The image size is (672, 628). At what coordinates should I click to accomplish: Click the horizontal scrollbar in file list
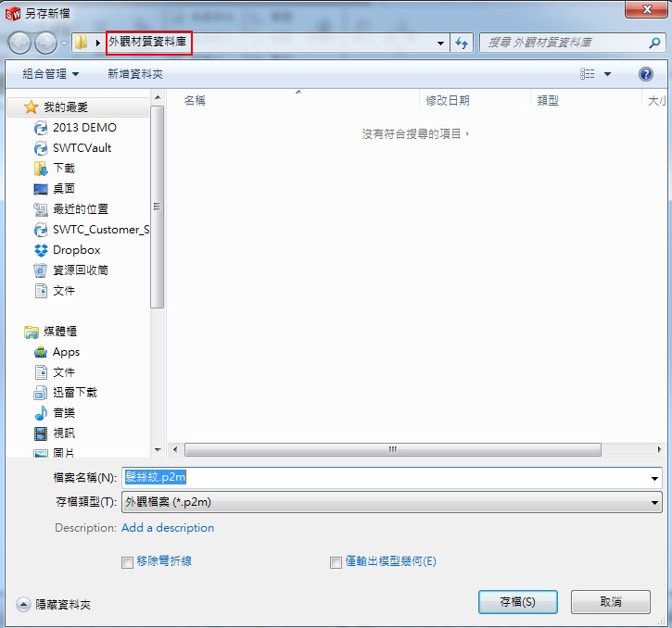pos(392,450)
